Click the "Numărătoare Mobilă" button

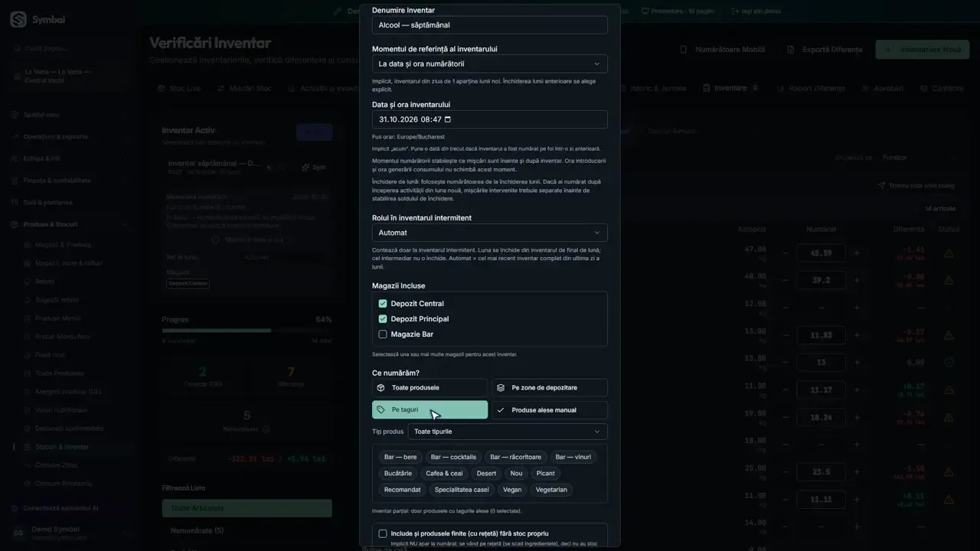(723, 50)
